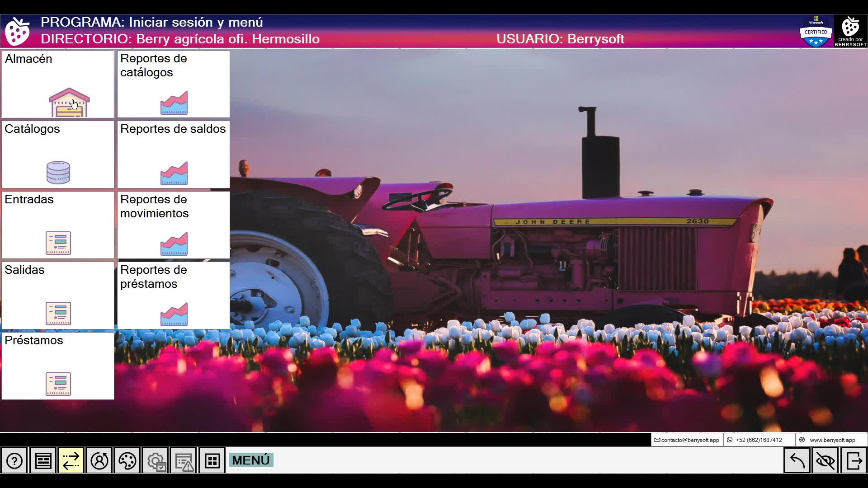Open Reportes de catálogos tile
Image resolution: width=868 pixels, height=488 pixels.
coord(174,84)
